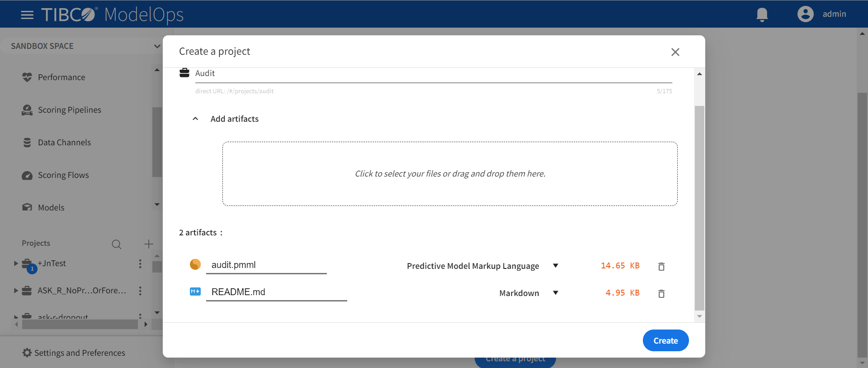
Task: Open README.md Markdown type dropdown
Action: [x=556, y=293]
